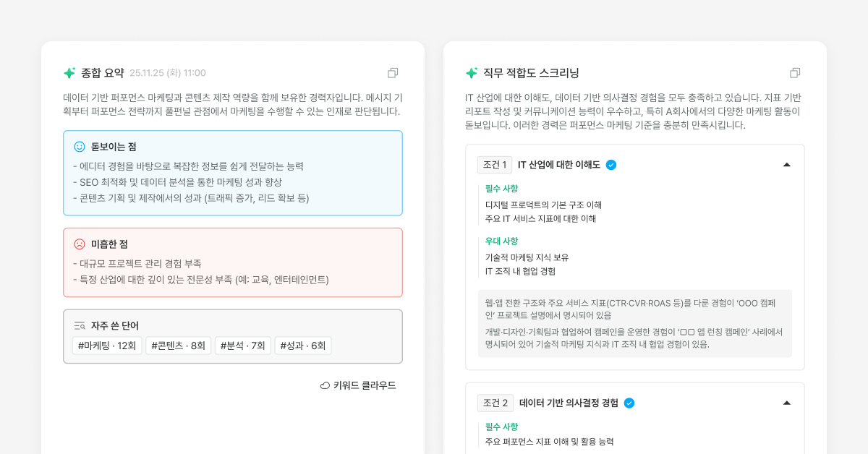
Task: Click the frown icon in the 미흡한 점 box
Action: pos(78,244)
